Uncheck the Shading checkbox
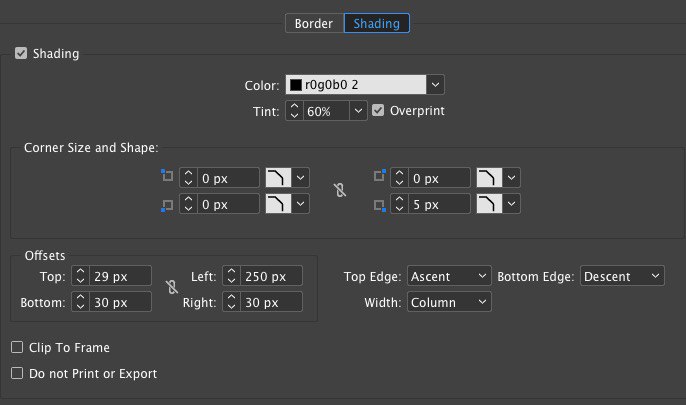686x405 pixels. pyautogui.click(x=21, y=53)
